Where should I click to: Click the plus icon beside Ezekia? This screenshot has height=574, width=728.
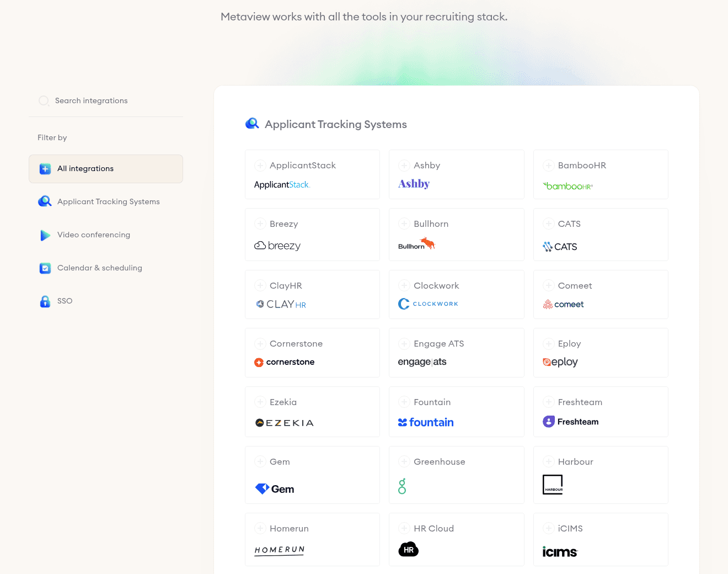click(x=260, y=402)
